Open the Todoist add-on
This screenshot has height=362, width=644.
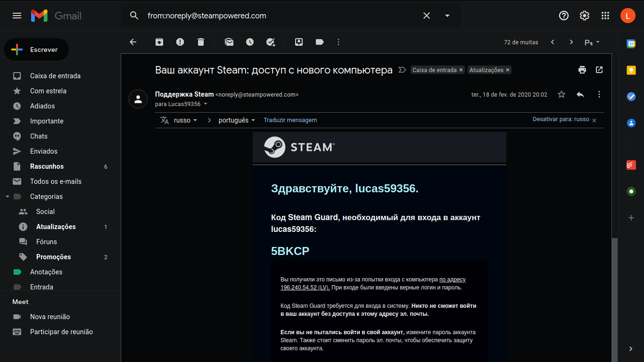[631, 165]
